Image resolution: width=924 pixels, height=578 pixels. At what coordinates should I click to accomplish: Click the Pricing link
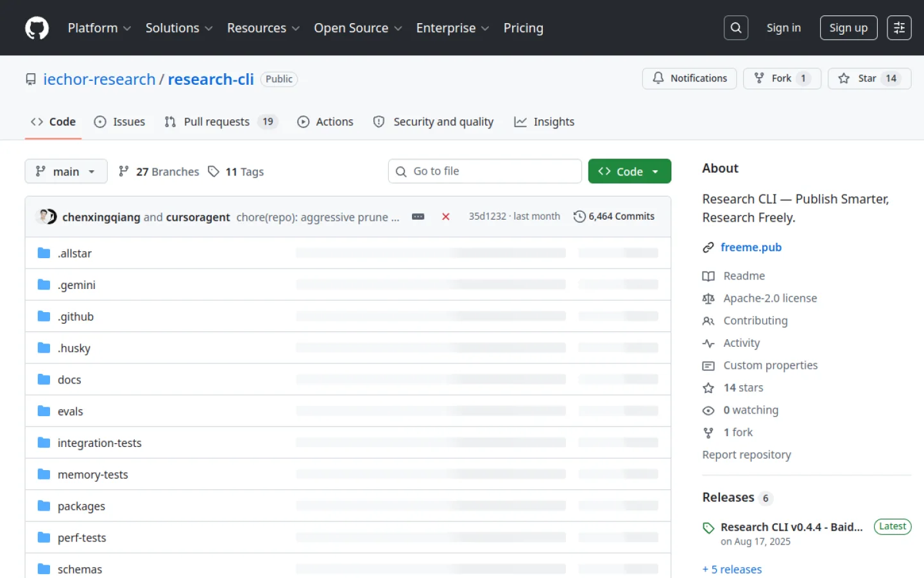524,28
